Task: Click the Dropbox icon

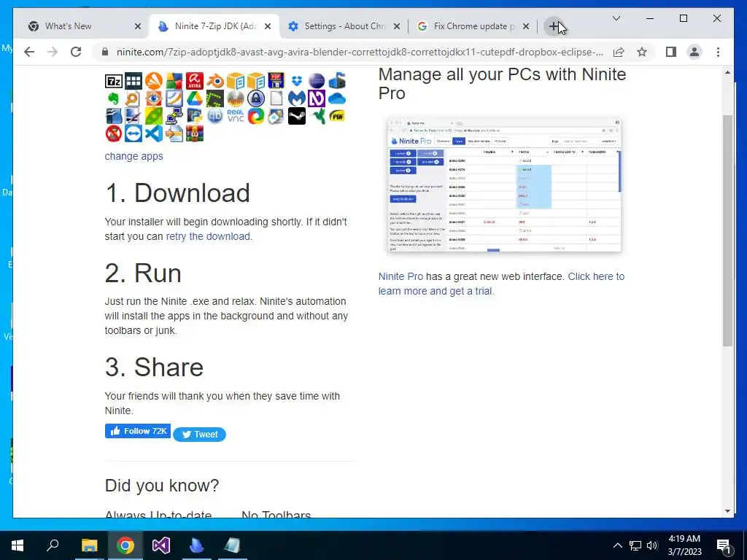Action: [296, 82]
